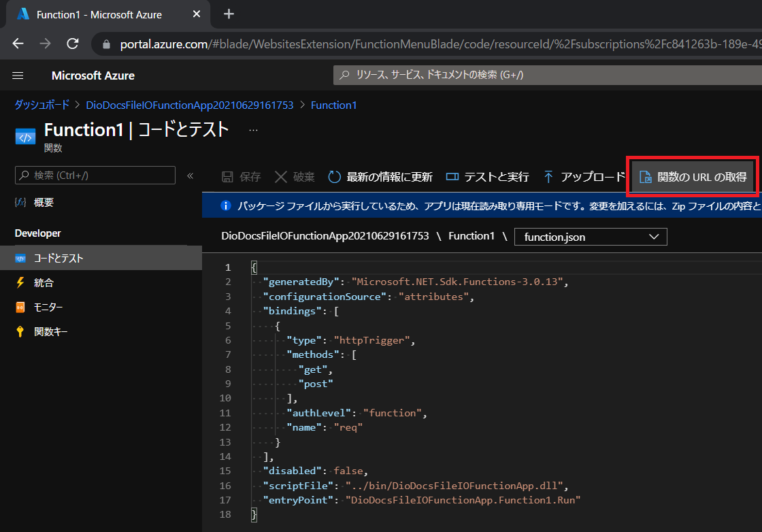The width and height of the screenshot is (762, 532).
Task: Click the 関数 subtitle under Function1
Action: click(53, 148)
